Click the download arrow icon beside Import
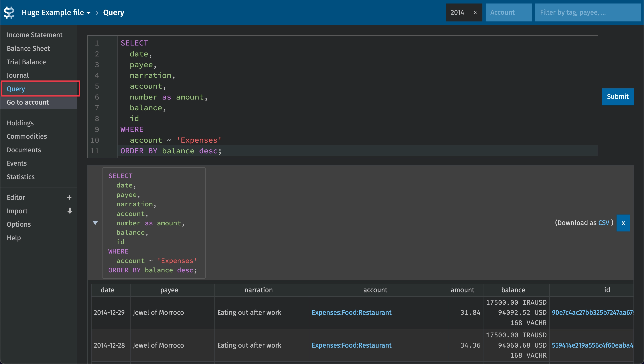The height and width of the screenshot is (364, 644). [x=70, y=211]
